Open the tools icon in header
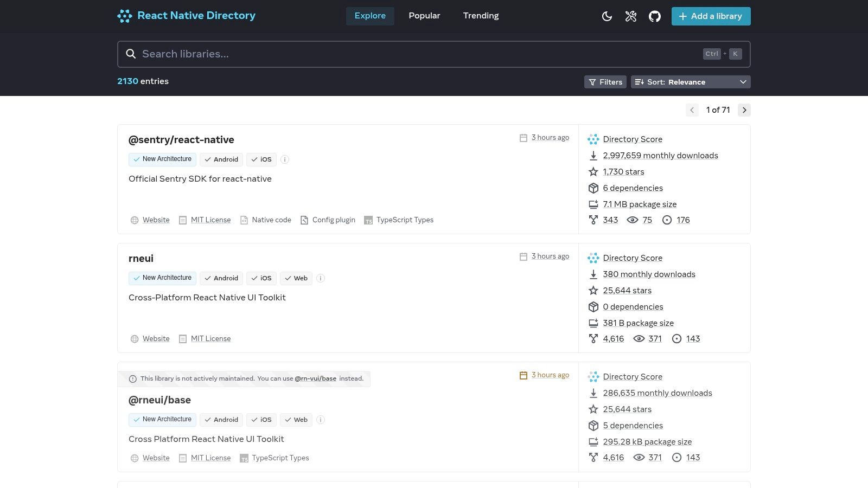The height and width of the screenshot is (488, 868). [631, 16]
